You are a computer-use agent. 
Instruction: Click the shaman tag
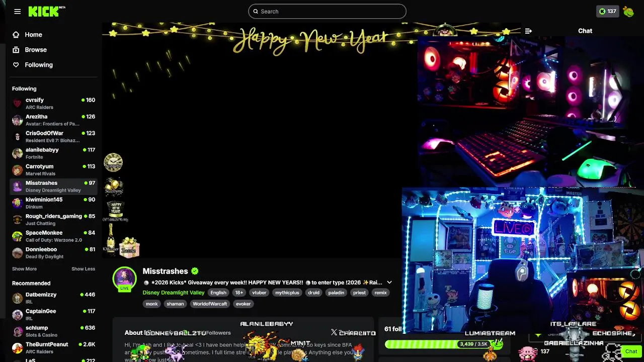(175, 304)
